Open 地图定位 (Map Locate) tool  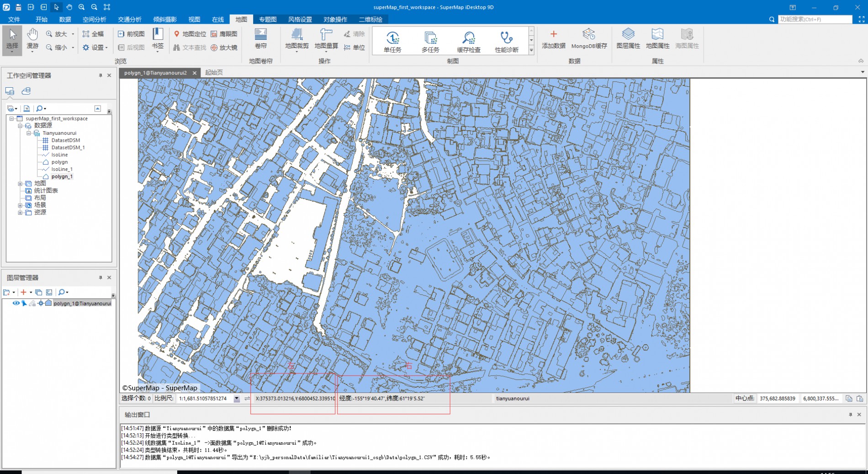click(x=190, y=34)
